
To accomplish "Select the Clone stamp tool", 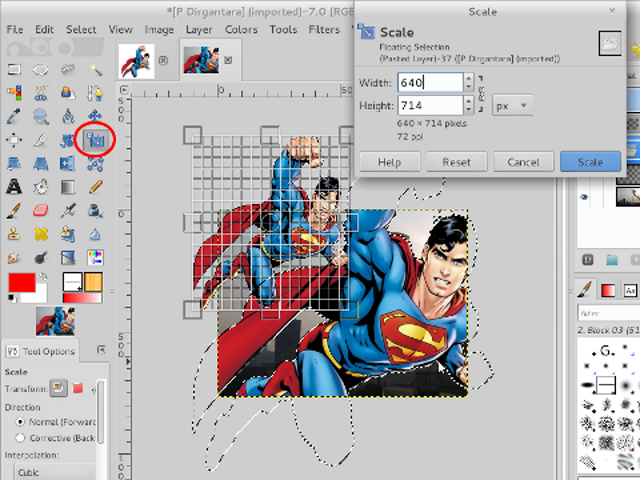I will (14, 234).
